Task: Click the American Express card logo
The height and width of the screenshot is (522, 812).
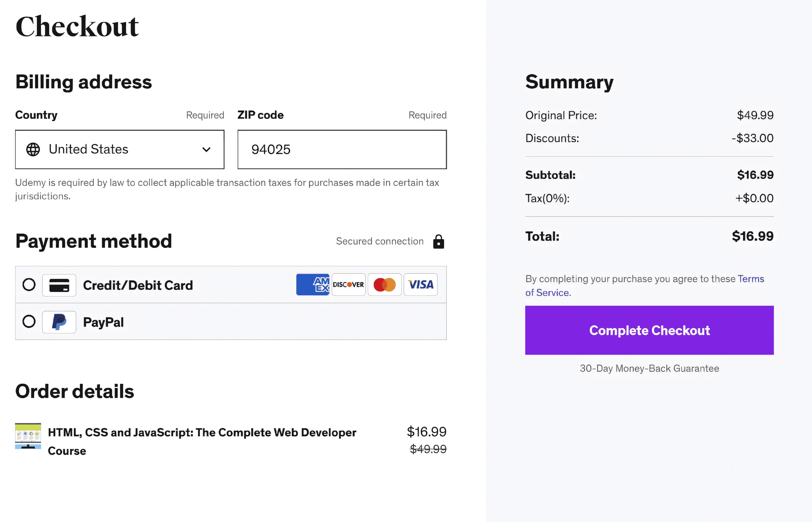Action: click(313, 285)
